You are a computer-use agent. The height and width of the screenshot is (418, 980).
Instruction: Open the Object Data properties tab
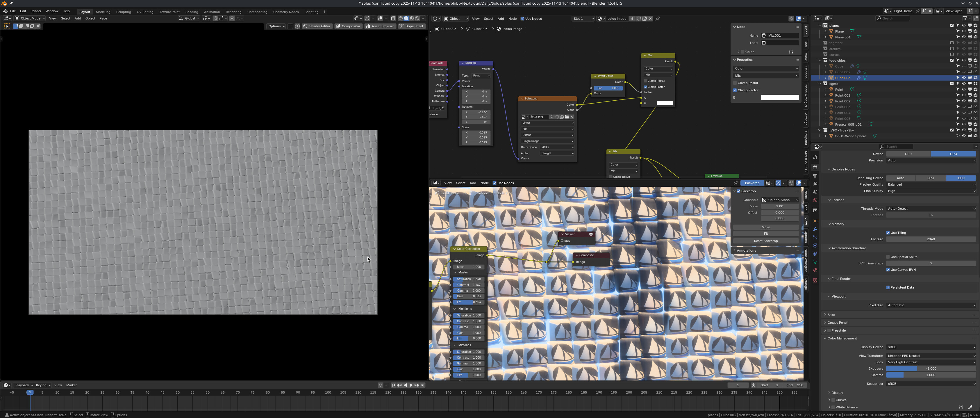pyautogui.click(x=815, y=262)
